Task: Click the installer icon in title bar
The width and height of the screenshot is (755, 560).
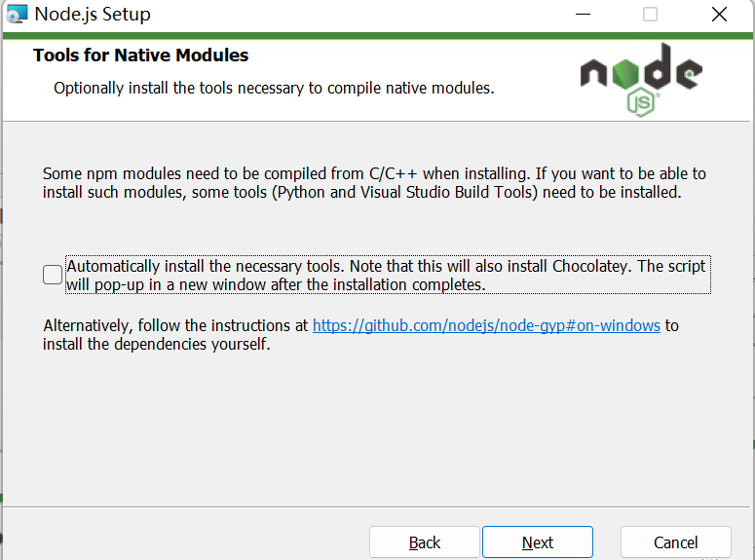Action: [17, 15]
